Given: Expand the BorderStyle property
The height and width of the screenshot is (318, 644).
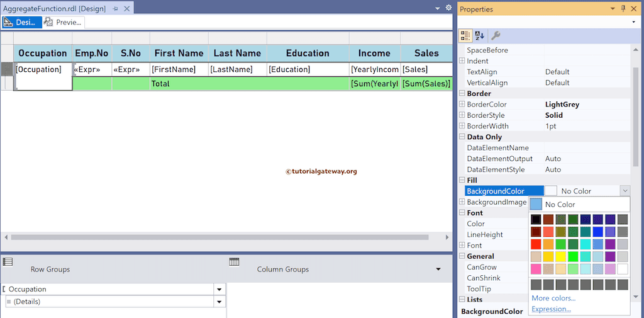Looking at the screenshot, I should pyautogui.click(x=462, y=115).
